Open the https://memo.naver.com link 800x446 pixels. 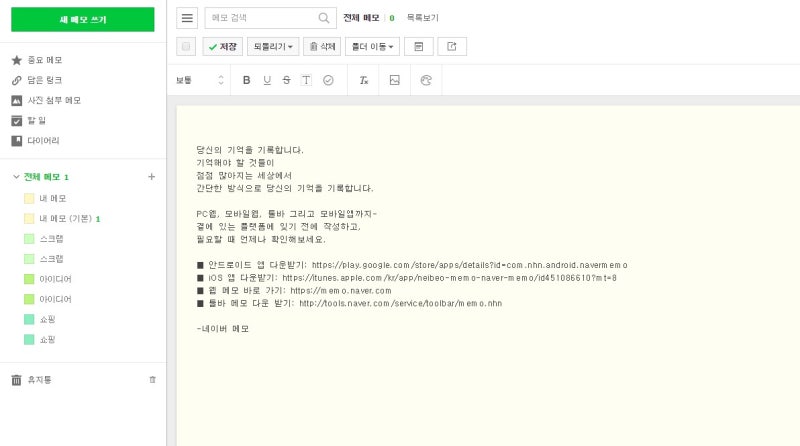coord(341,290)
